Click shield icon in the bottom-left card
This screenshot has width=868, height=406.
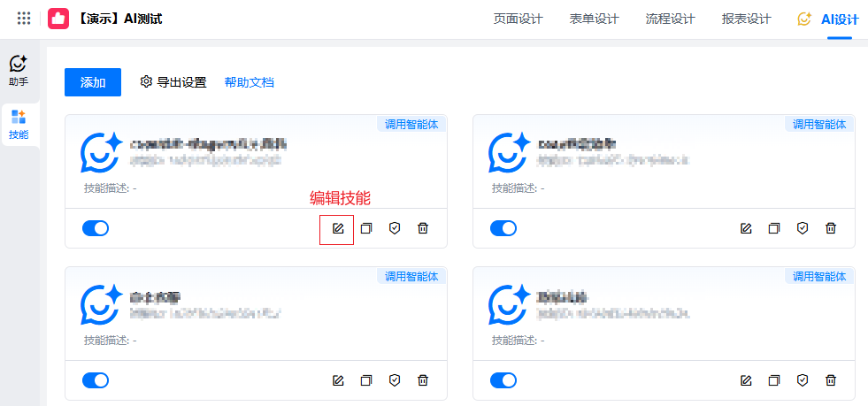395,380
